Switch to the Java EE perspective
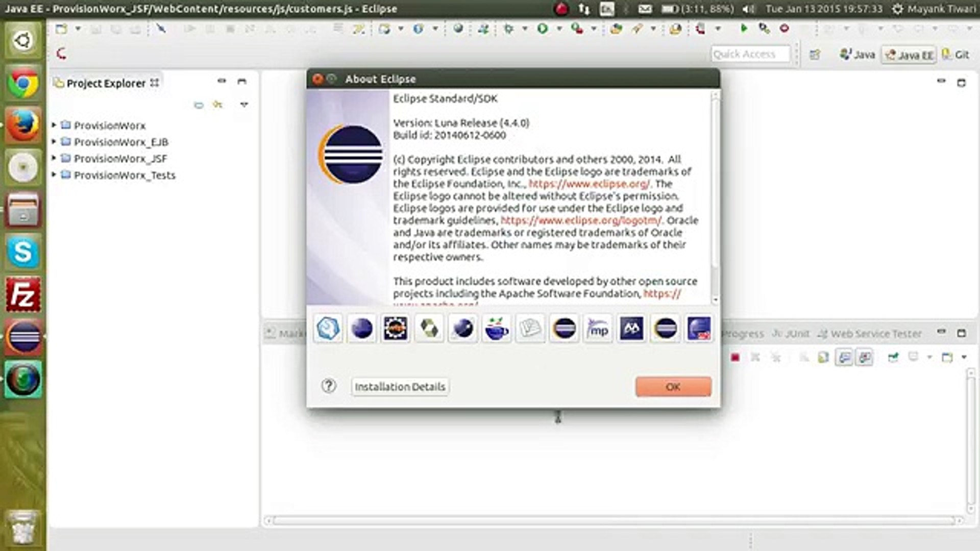 point(909,55)
